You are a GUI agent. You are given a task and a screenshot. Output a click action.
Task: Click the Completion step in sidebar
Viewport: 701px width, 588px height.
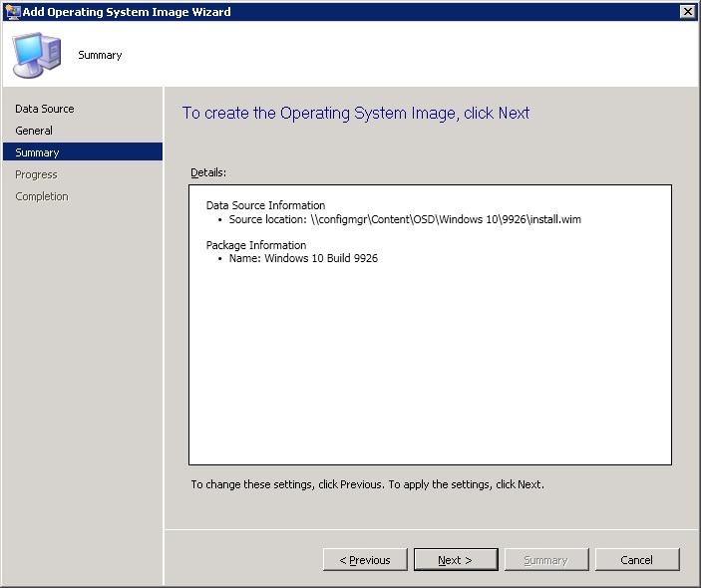[x=42, y=196]
